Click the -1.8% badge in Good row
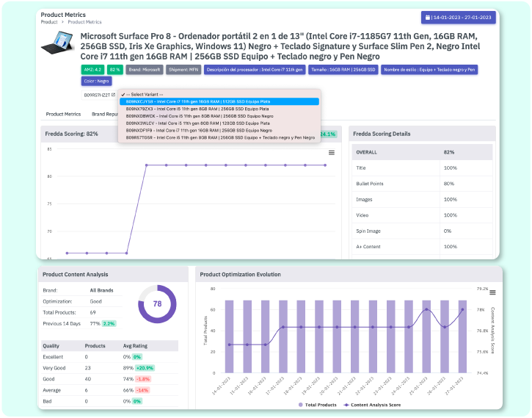This screenshot has width=532, height=418. click(x=143, y=379)
